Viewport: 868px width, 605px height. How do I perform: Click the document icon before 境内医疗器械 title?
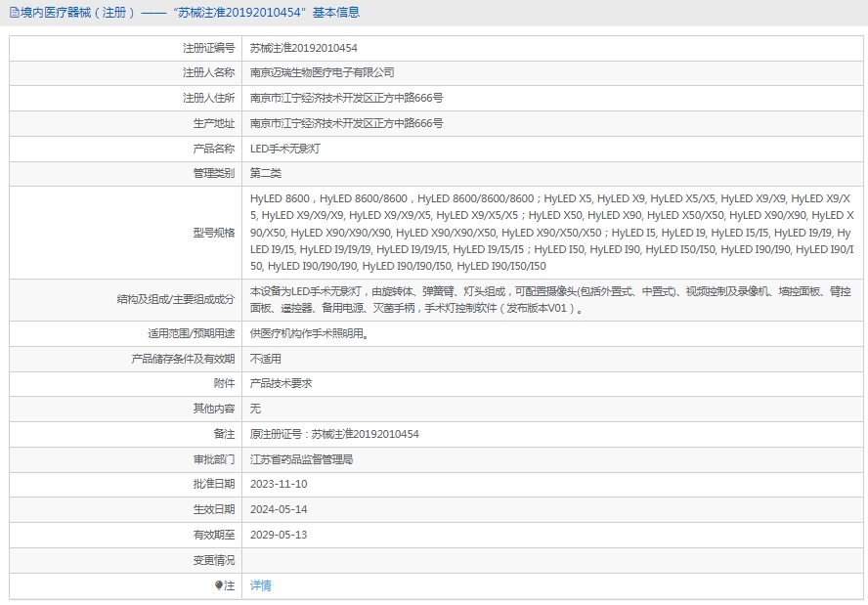tap(15, 12)
